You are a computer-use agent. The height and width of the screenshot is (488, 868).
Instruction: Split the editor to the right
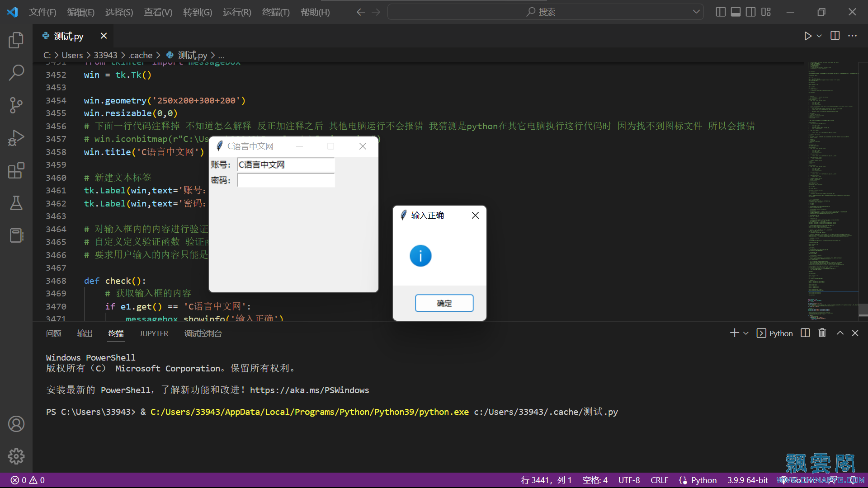click(x=835, y=36)
